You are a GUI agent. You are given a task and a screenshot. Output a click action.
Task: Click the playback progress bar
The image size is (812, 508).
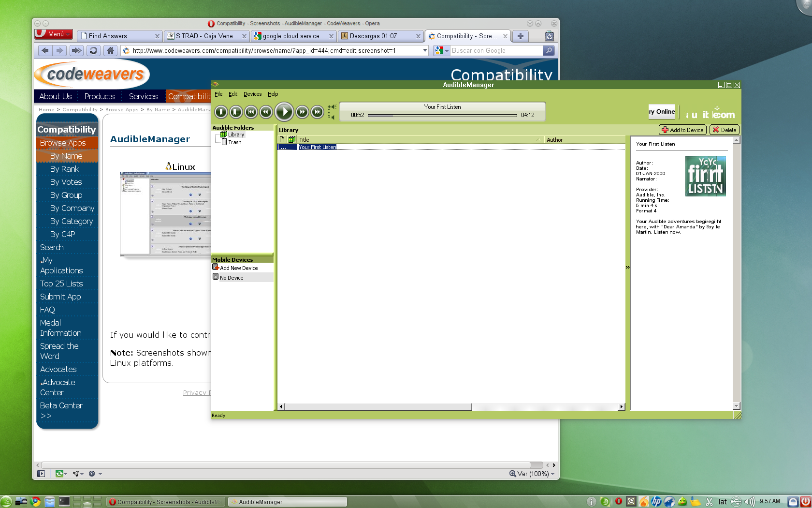[442, 115]
